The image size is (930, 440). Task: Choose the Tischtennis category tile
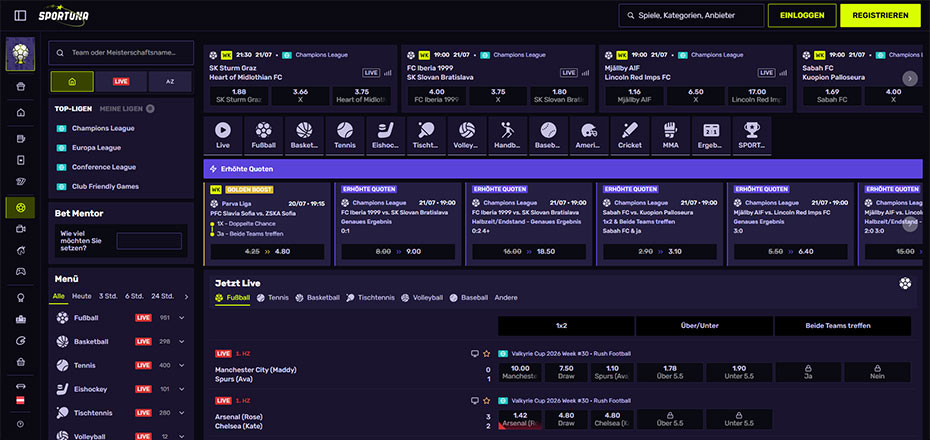(426, 136)
